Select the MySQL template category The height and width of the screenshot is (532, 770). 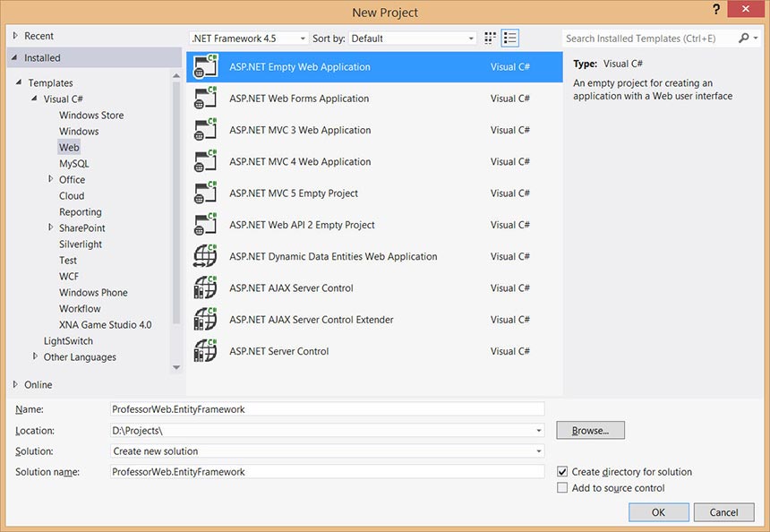[x=74, y=164]
